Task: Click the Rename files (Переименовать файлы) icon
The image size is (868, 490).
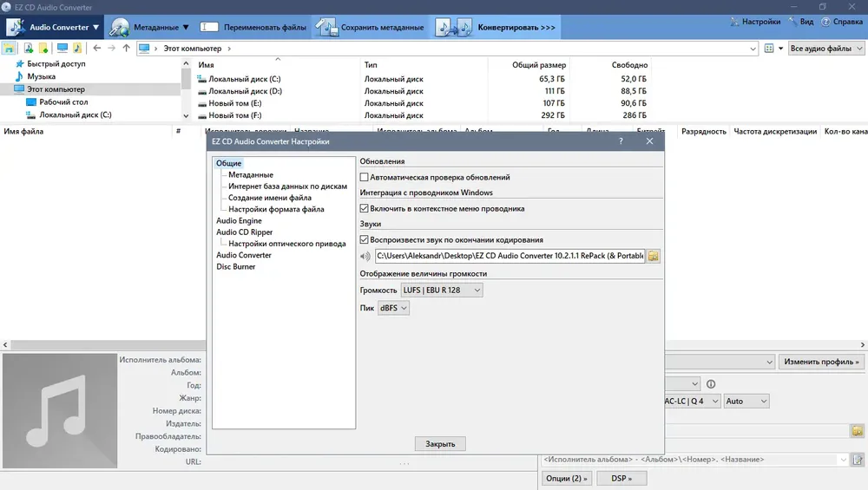Action: (x=209, y=27)
